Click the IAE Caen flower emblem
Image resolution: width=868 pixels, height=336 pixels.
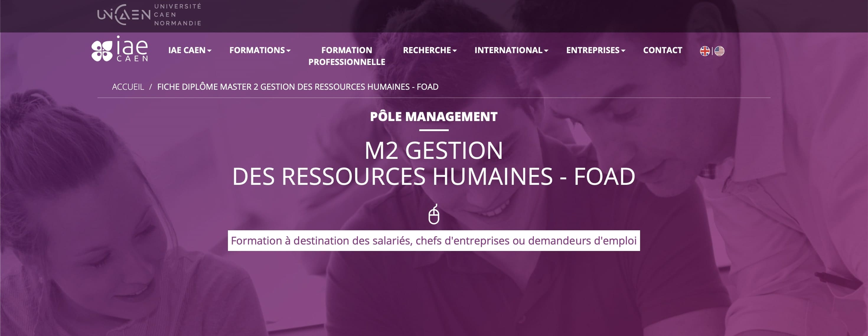click(x=102, y=51)
